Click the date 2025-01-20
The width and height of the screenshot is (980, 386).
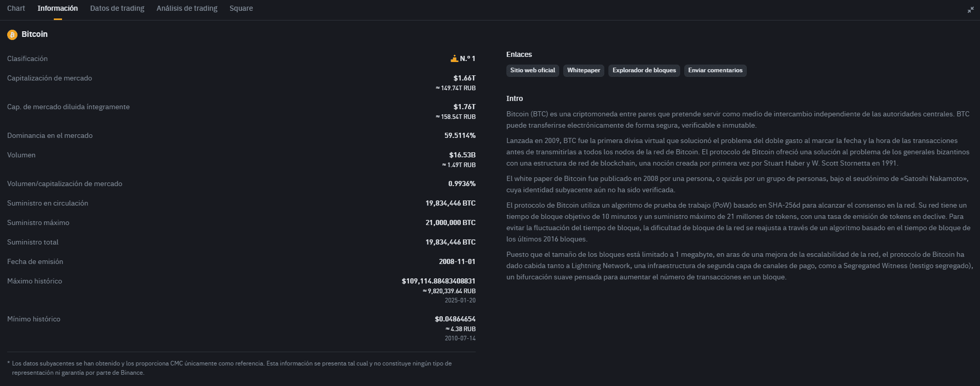[x=460, y=300]
